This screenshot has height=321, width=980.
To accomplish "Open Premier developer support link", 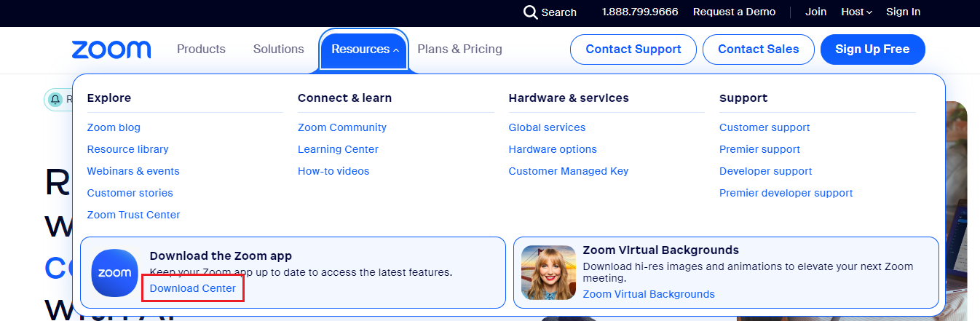I will pos(786,193).
